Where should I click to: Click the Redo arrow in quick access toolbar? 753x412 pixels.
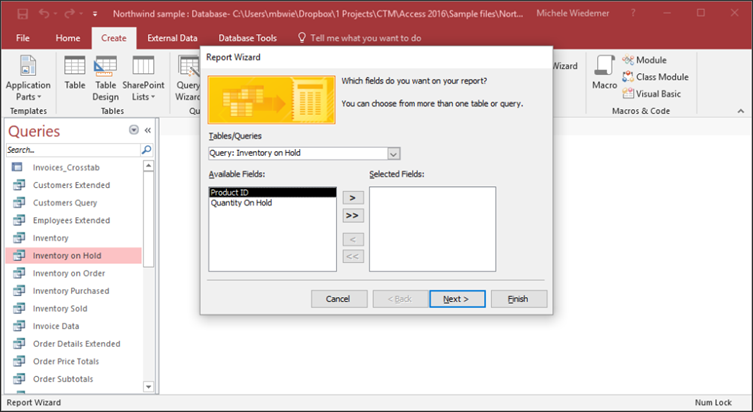point(70,14)
